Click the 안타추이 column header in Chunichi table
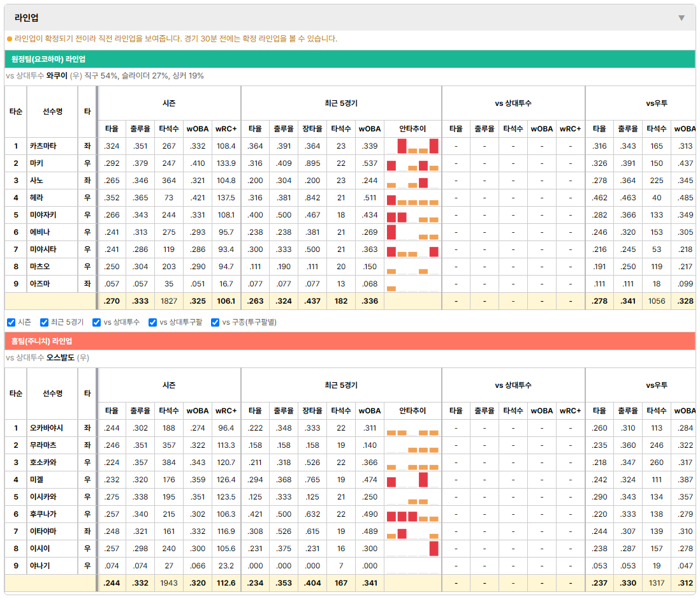The height and width of the screenshot is (599, 700). click(412, 411)
